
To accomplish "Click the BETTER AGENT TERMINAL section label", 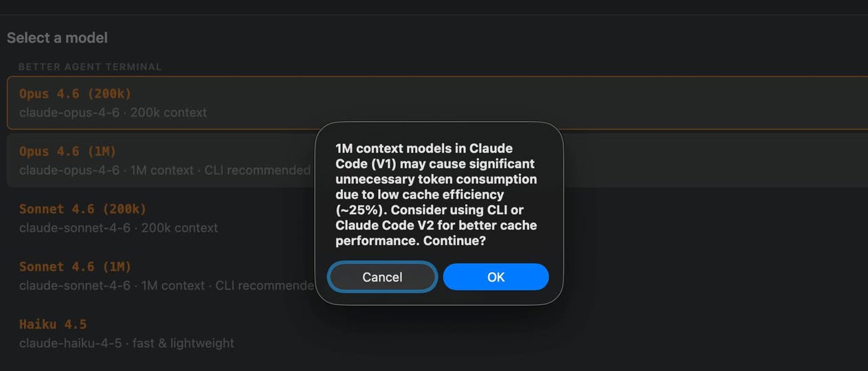I will tap(90, 67).
